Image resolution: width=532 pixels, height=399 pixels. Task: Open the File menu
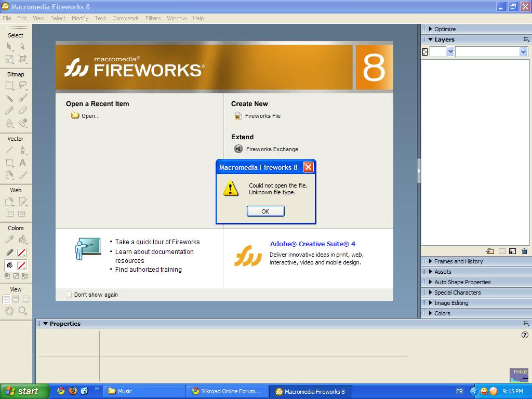click(x=7, y=18)
